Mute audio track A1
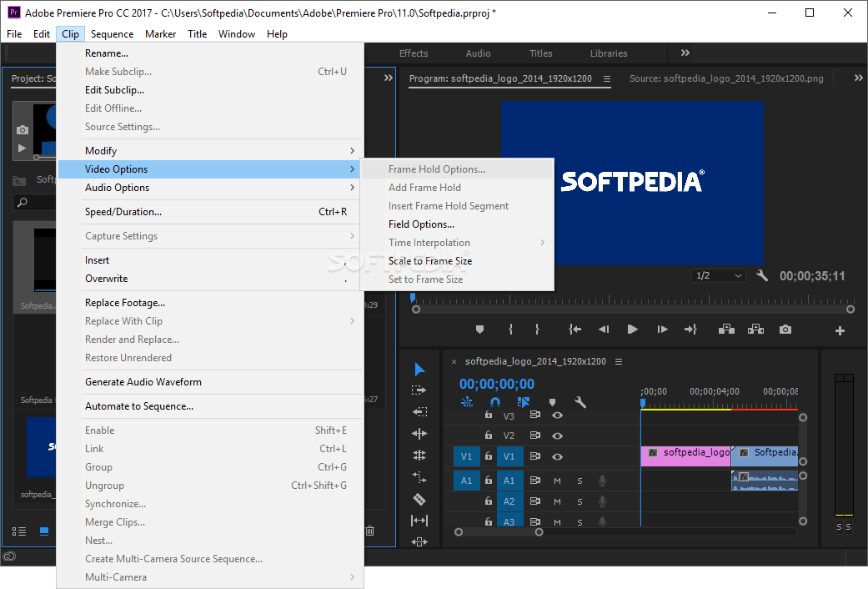Viewport: 868px width, 589px height. (x=557, y=481)
